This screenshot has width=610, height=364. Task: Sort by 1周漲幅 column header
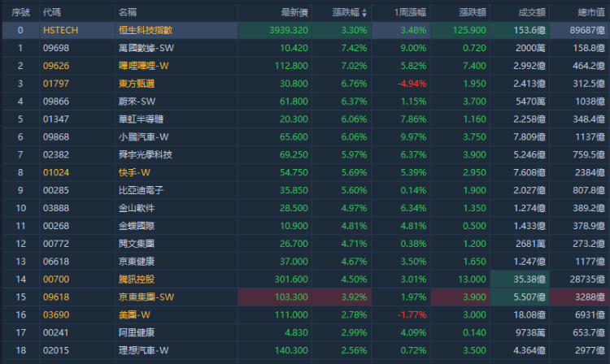(409, 13)
